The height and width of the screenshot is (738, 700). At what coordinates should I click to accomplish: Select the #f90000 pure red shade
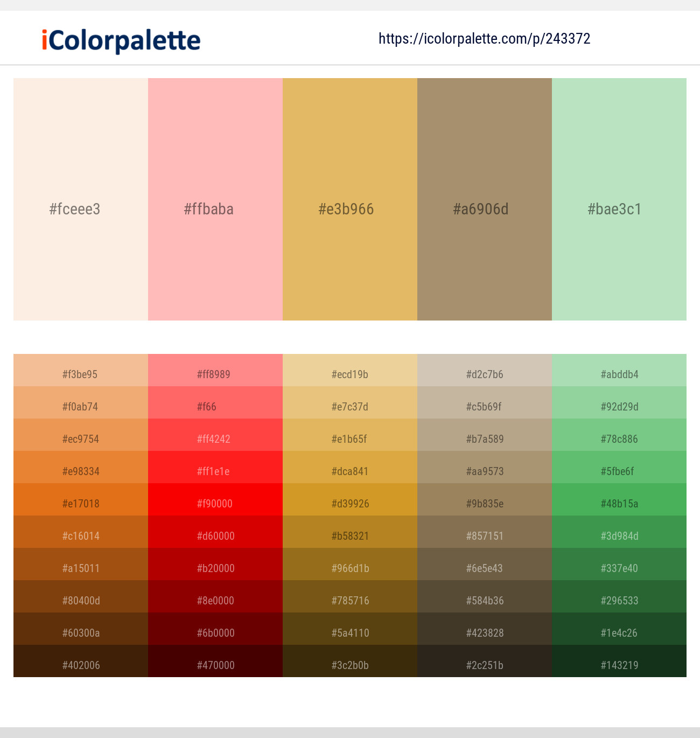point(215,499)
